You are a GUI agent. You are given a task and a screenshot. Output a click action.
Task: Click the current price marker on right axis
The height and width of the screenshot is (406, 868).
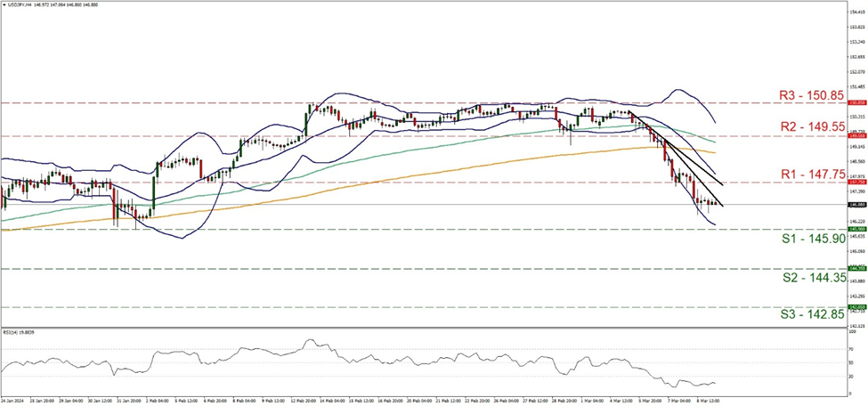click(856, 205)
